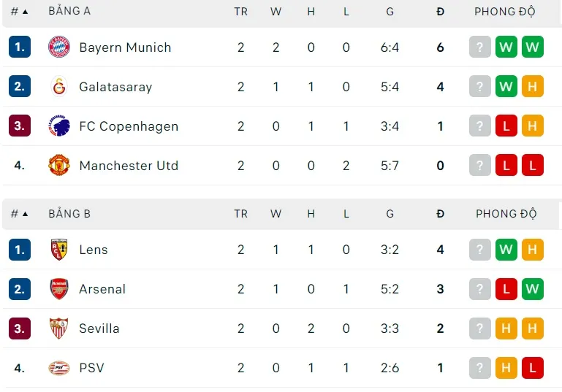
Task: Open the Bayern Munich team link
Action: pyautogui.click(x=125, y=47)
